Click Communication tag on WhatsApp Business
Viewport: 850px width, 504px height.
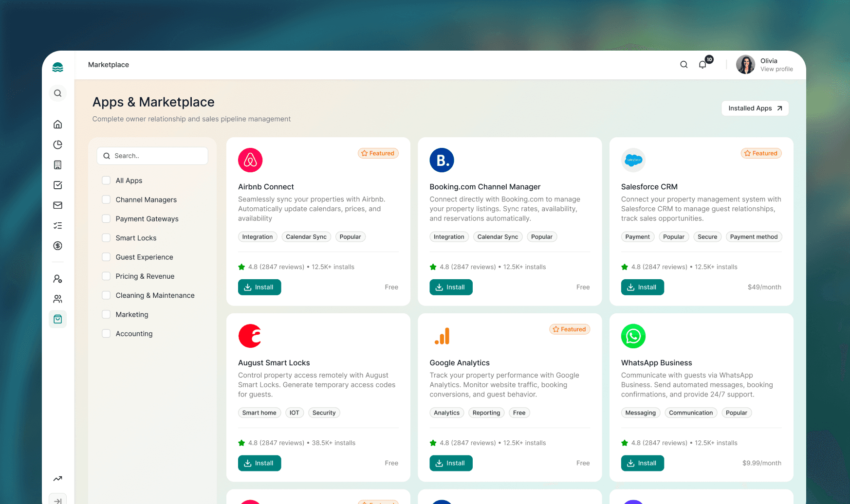pyautogui.click(x=691, y=413)
